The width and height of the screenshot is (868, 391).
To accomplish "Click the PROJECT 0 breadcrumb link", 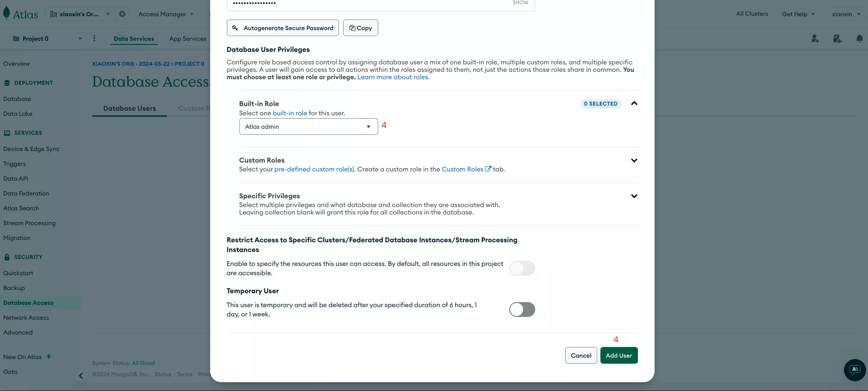I will pos(189,64).
